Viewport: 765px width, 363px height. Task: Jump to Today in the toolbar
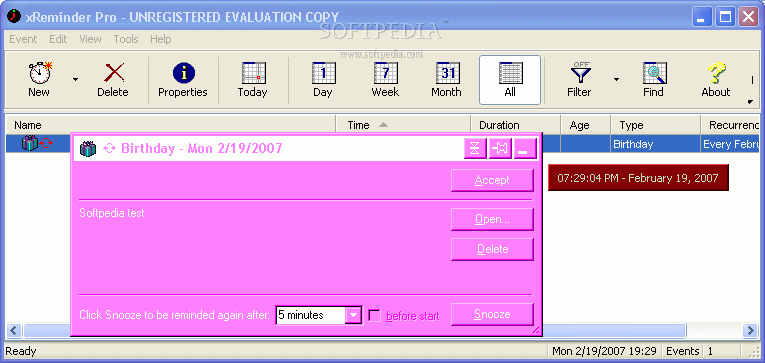(253, 80)
